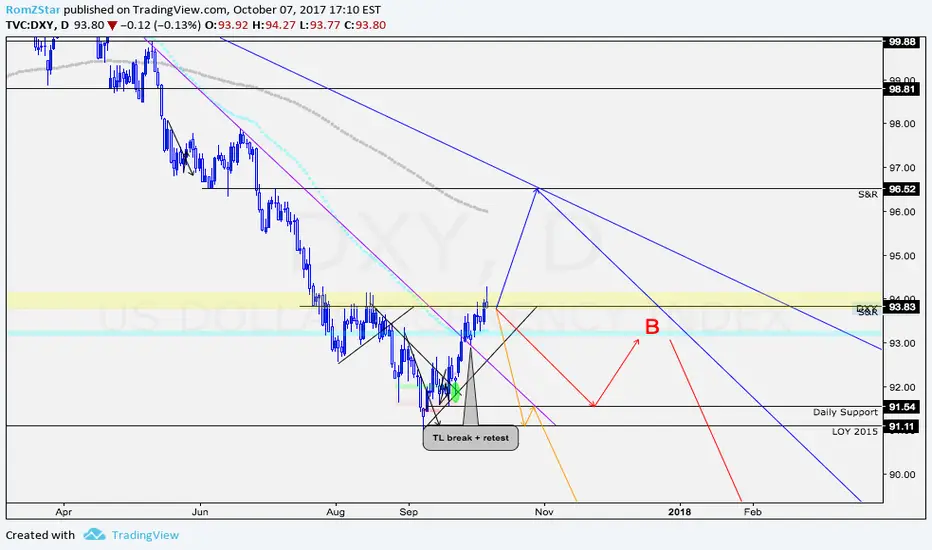The width and height of the screenshot is (932, 550).
Task: Click the TradingView cloud logo icon
Action: click(x=94, y=535)
